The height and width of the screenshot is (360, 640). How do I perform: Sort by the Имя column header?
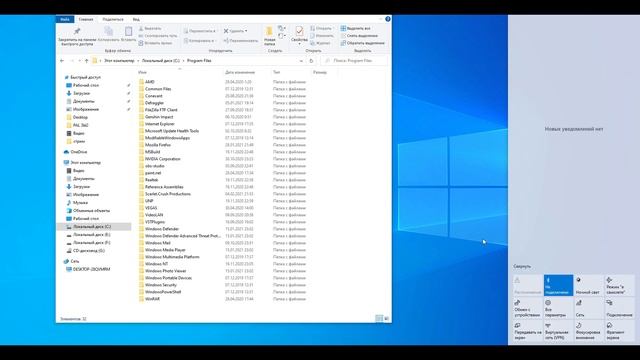[142, 72]
